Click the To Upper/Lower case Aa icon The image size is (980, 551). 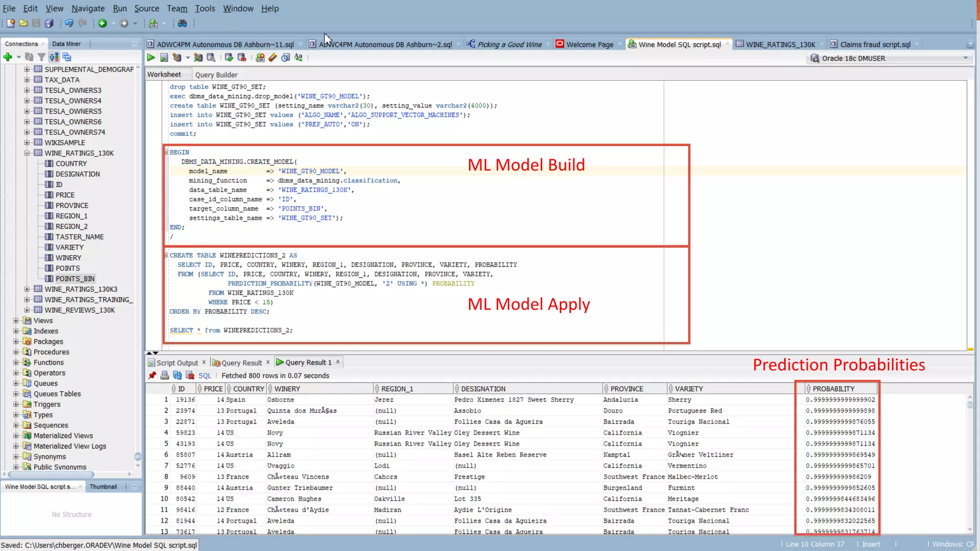coord(299,57)
